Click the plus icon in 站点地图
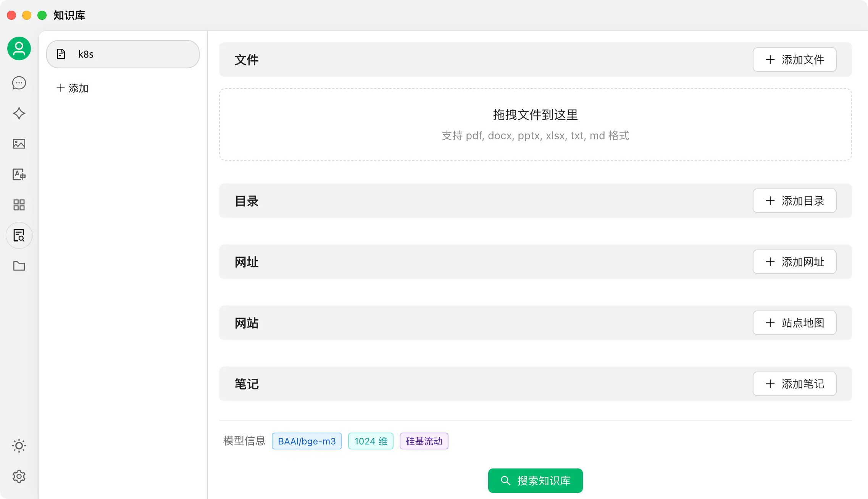 pyautogui.click(x=770, y=323)
